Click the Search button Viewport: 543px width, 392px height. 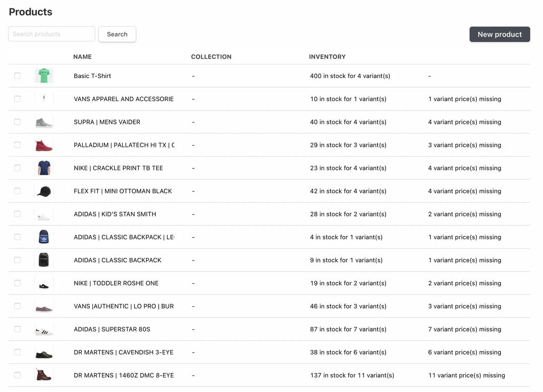(x=117, y=34)
